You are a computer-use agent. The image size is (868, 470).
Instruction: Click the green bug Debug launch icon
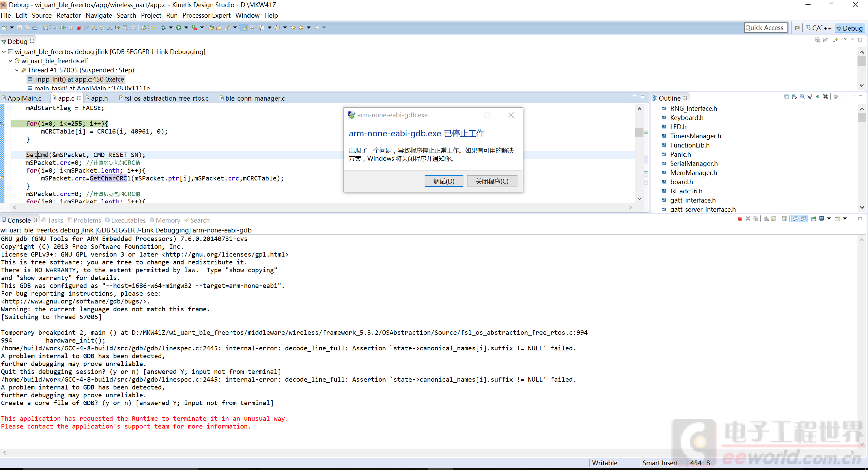pos(163,28)
